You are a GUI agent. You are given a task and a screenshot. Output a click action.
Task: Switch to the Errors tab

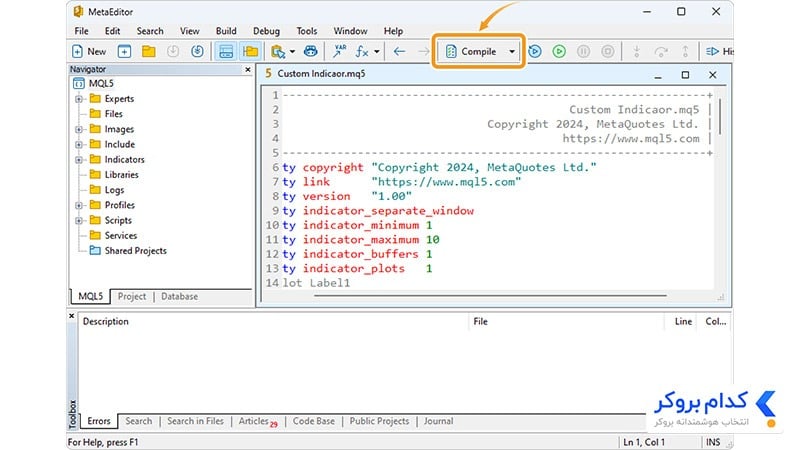(98, 421)
